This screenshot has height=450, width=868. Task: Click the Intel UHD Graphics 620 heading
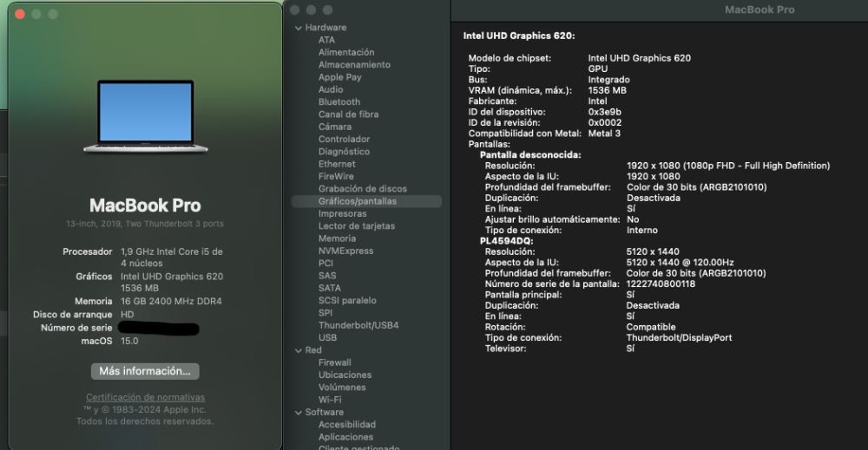(x=519, y=36)
